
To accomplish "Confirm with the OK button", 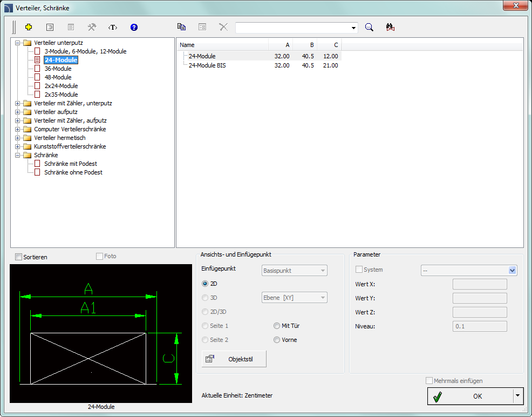I will click(x=470, y=396).
